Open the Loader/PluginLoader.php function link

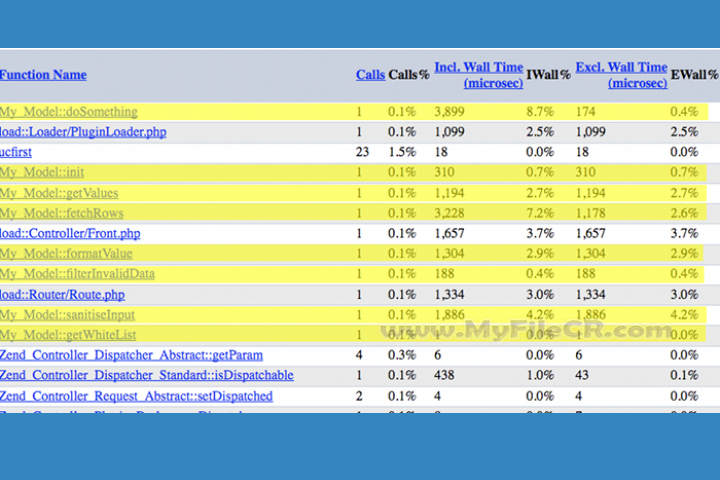click(x=83, y=132)
